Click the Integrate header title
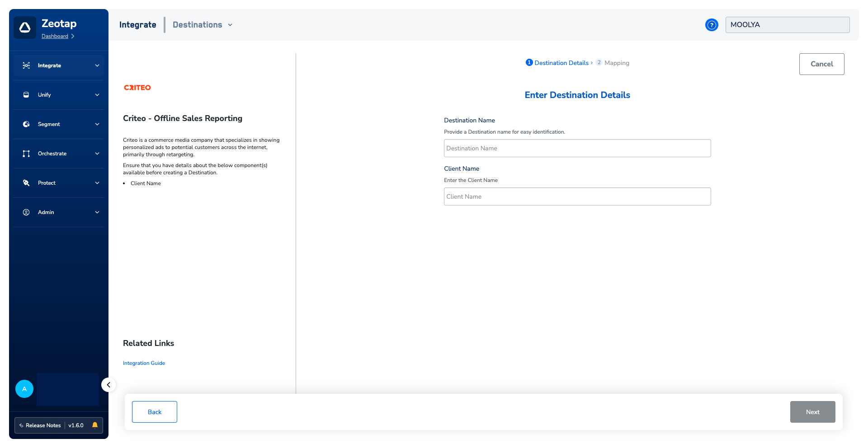Viewport: 868px width, 448px height. pos(138,25)
